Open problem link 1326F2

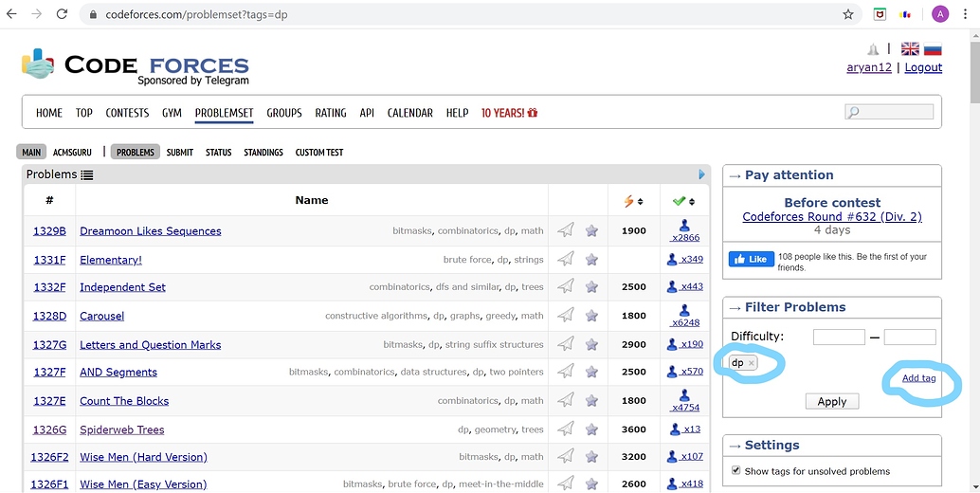click(49, 457)
